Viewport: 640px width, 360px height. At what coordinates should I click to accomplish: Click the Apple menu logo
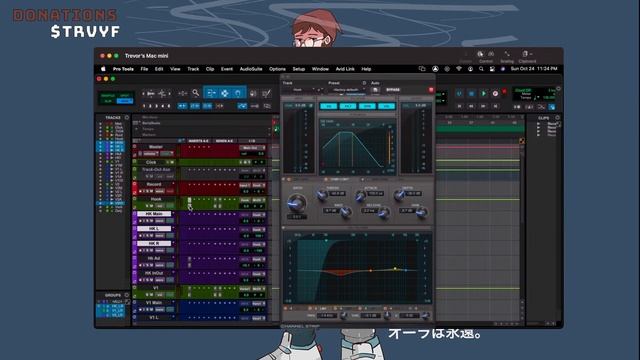[x=103, y=69]
